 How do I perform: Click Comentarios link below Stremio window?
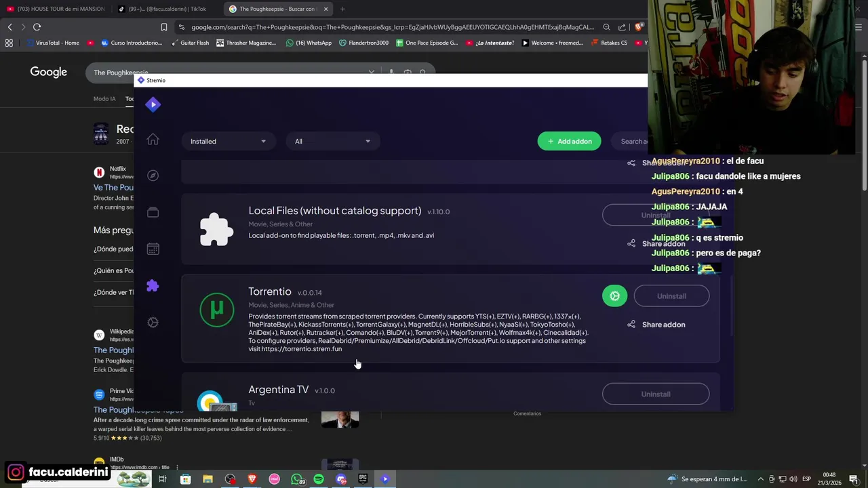(527, 413)
